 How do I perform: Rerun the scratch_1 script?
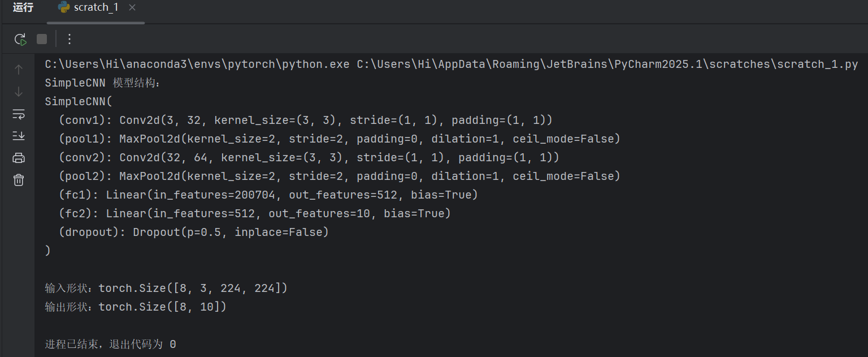coord(20,39)
